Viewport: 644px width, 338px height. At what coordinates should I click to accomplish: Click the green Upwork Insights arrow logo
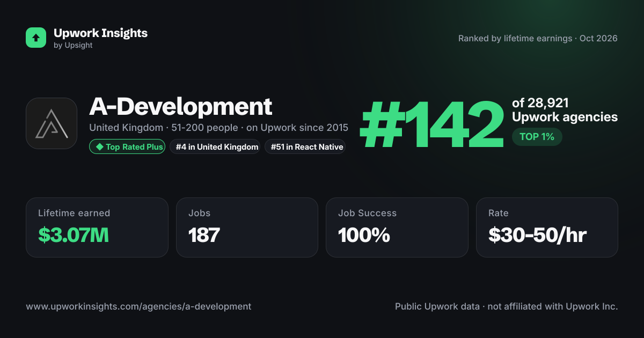pos(36,38)
